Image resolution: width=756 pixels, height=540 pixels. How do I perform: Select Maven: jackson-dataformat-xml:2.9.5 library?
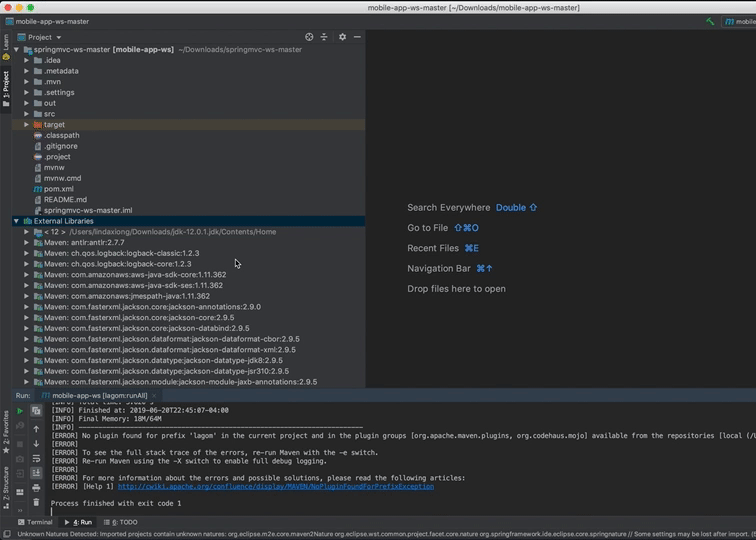click(170, 350)
